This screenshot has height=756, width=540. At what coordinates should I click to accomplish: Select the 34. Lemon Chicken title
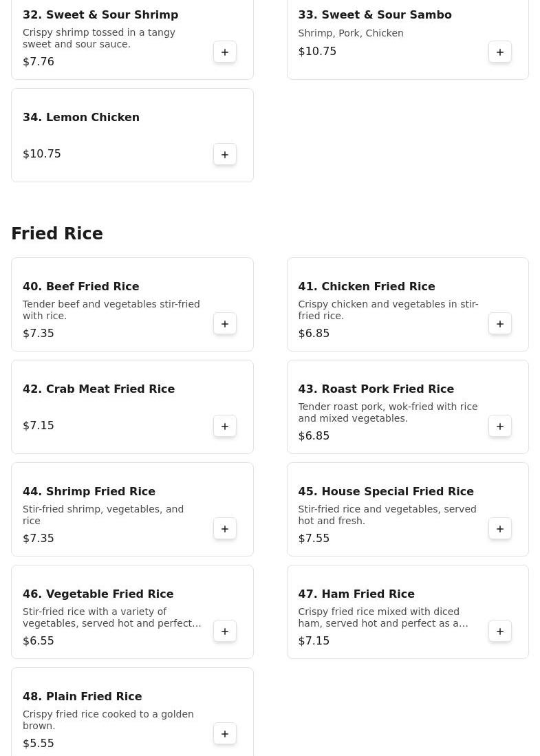point(80,117)
